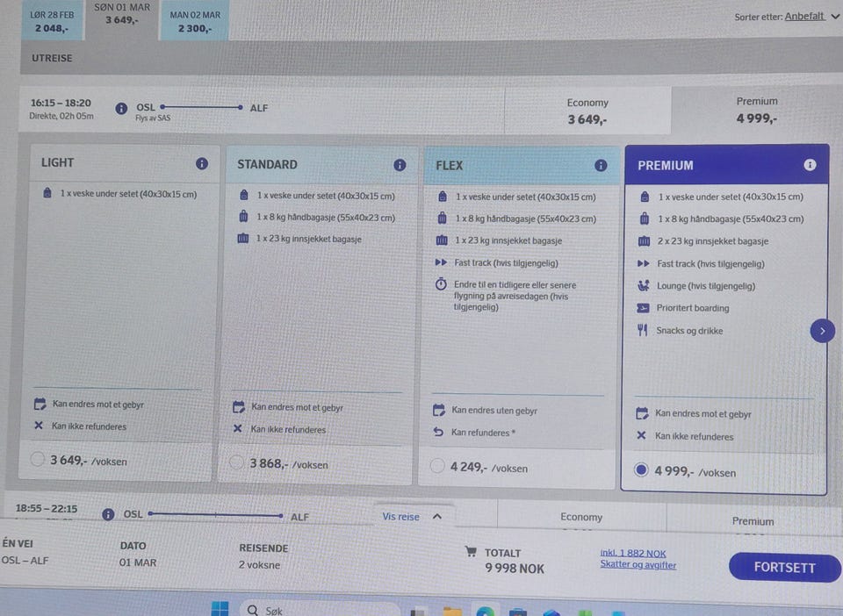The height and width of the screenshot is (616, 843).
Task: Click 'Flys av SAS' text
Action: coord(153,118)
